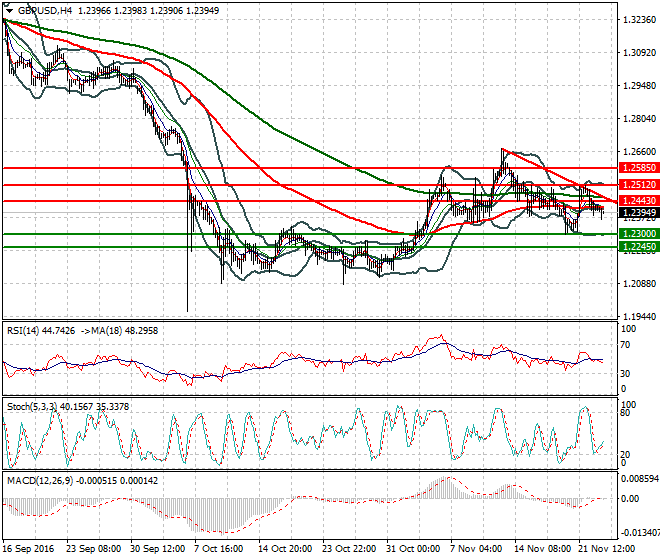
Task: Click the Stoch(5,3,3) indicator label
Action: [32, 407]
